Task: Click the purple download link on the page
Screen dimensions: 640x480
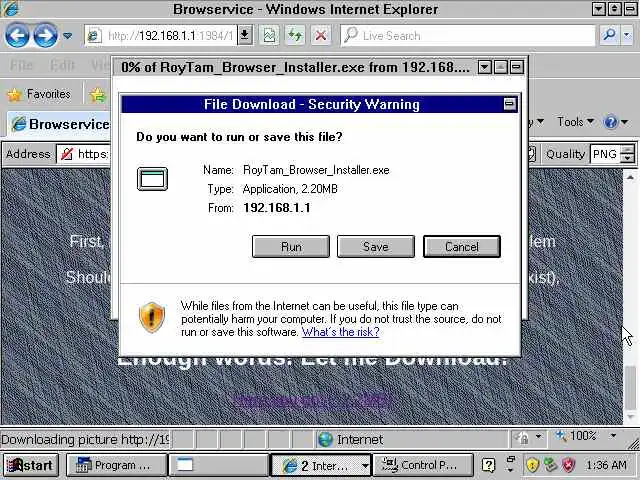Action: coord(312,401)
